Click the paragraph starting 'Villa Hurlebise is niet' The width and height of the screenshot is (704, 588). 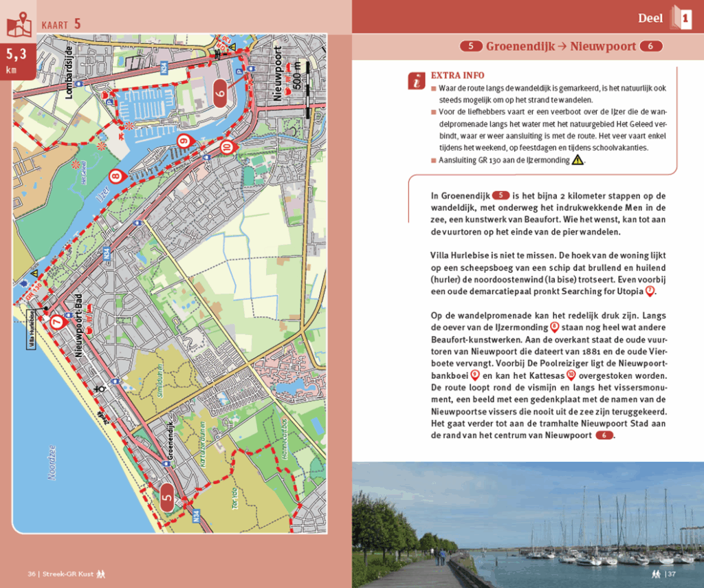[x=548, y=273]
